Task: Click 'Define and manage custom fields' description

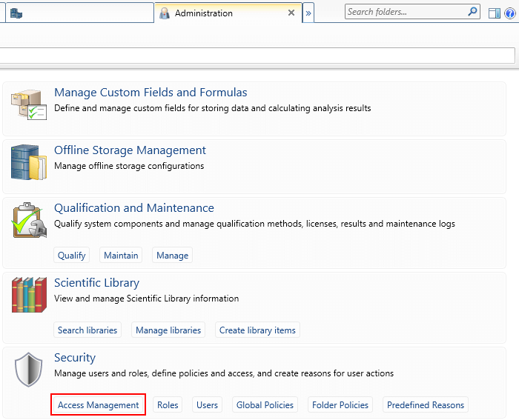Action: click(213, 108)
